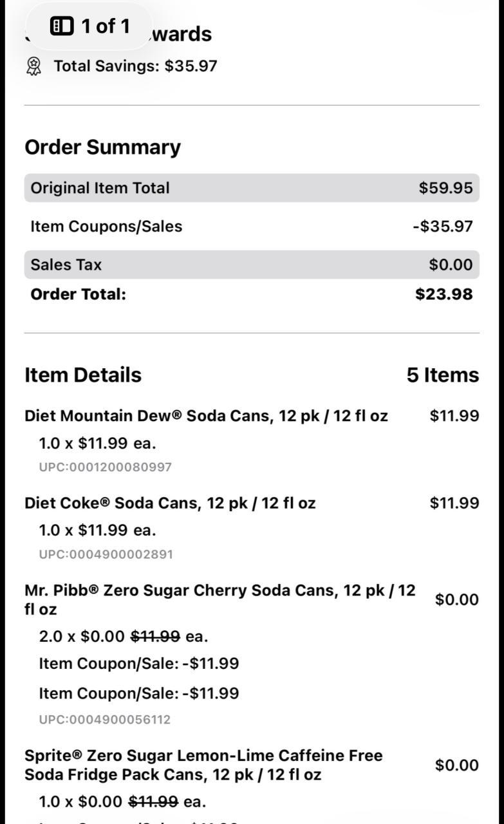The image size is (504, 824).
Task: Open the Diet Coke Soda Cans item
Action: click(x=170, y=503)
